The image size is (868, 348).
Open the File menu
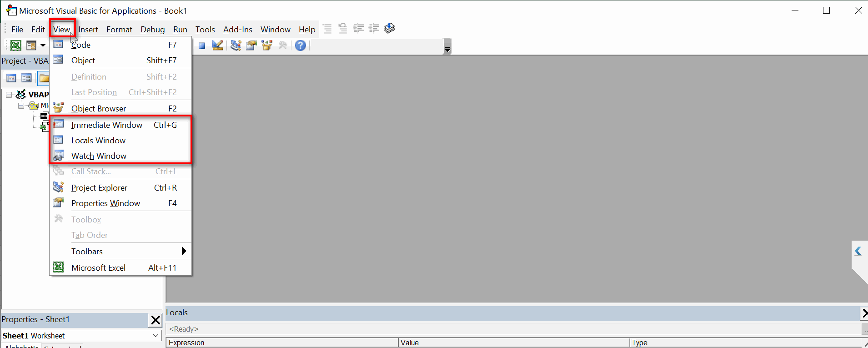17,30
